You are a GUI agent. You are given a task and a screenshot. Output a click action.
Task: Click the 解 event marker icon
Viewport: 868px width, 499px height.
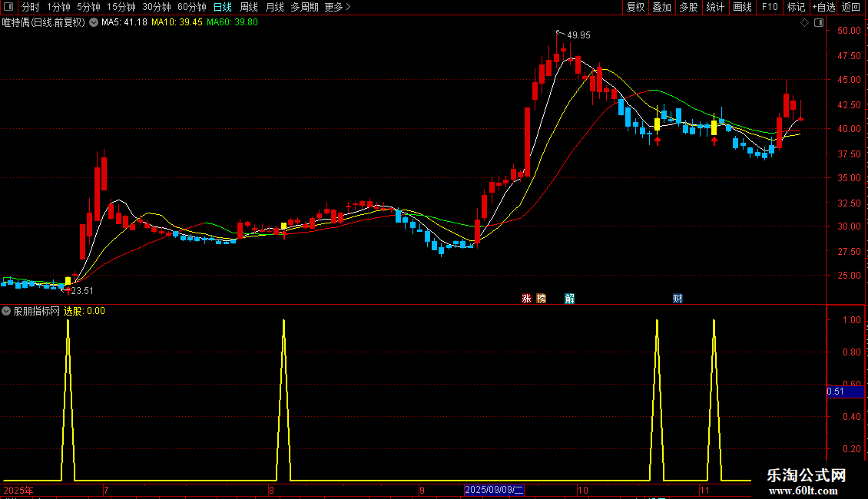(570, 298)
